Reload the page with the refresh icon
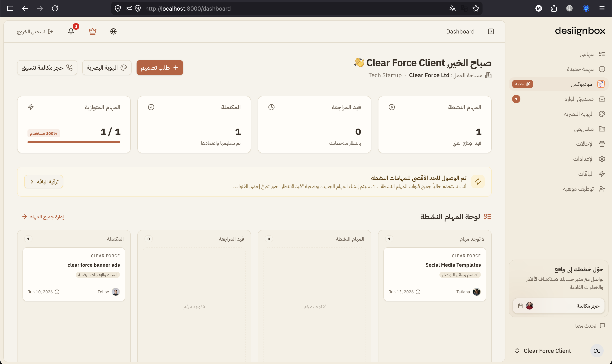Image resolution: width=612 pixels, height=364 pixels. pyautogui.click(x=55, y=9)
